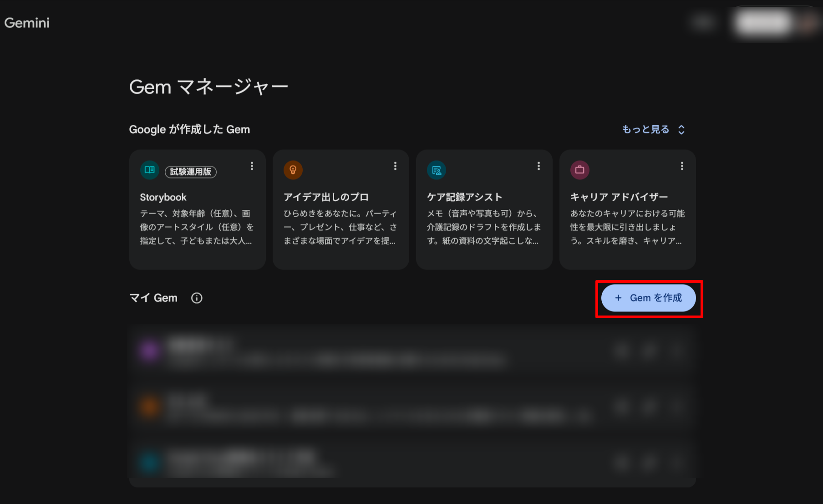Click the Storybook book icon
This screenshot has width=823, height=504.
pyautogui.click(x=149, y=170)
